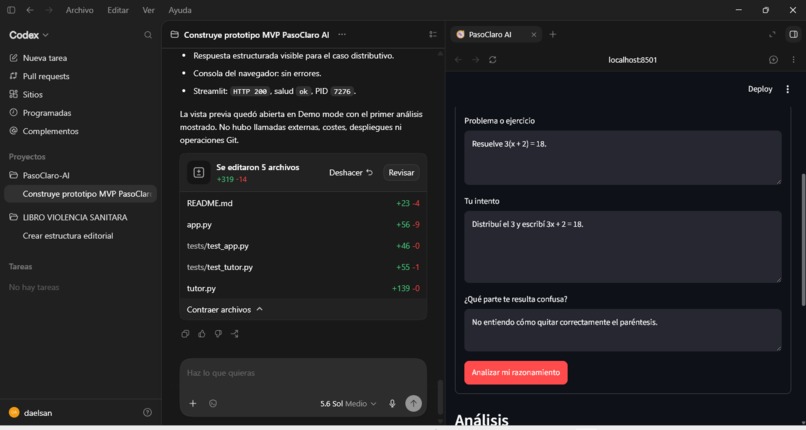Send message with the up-arrow button
Screen dimensions: 806x430
(413, 403)
